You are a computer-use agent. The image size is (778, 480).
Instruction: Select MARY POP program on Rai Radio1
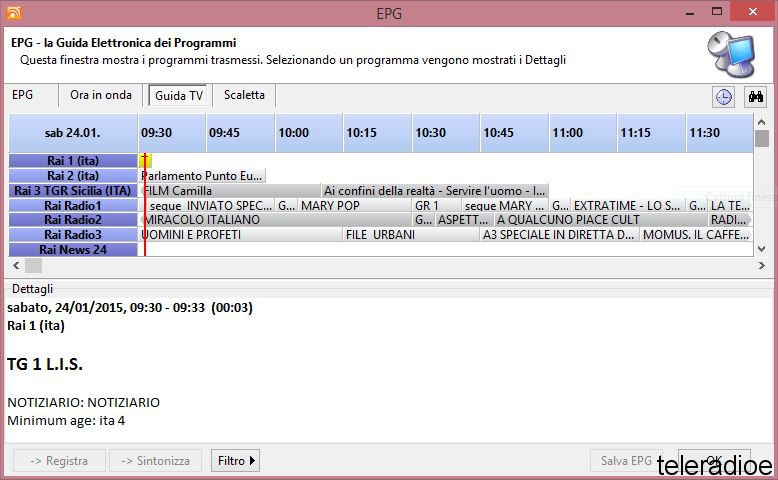click(355, 206)
